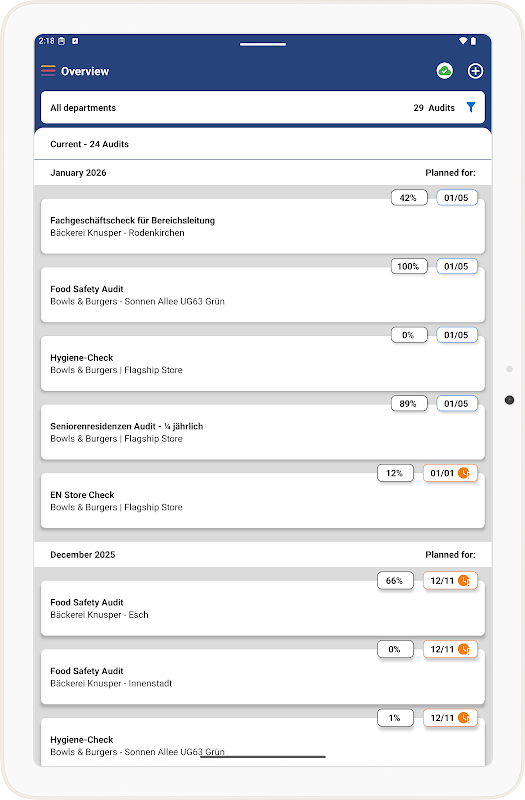The image size is (525, 800).
Task: Click the 01/05 date badge beside 42%
Action: click(x=457, y=197)
